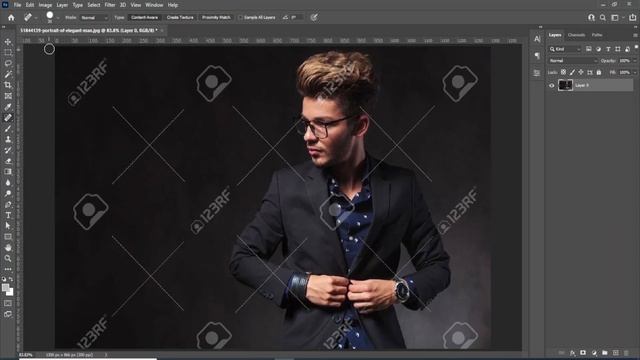This screenshot has height=360, width=640.
Task: Choose Create Texture healing type
Action: (180, 18)
